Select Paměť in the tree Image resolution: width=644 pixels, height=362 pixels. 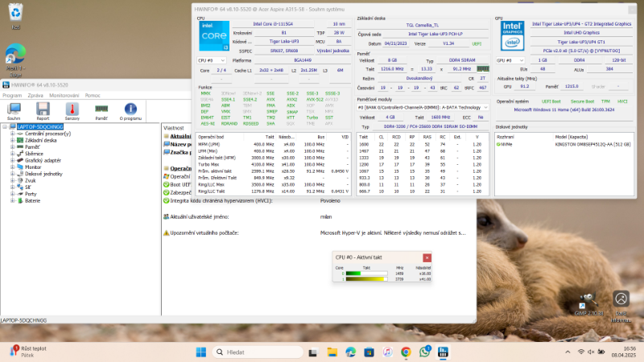pos(32,147)
